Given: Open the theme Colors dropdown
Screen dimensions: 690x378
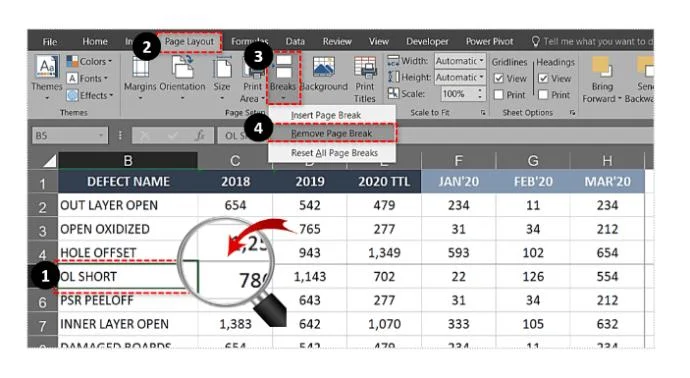Looking at the screenshot, I should [x=89, y=62].
